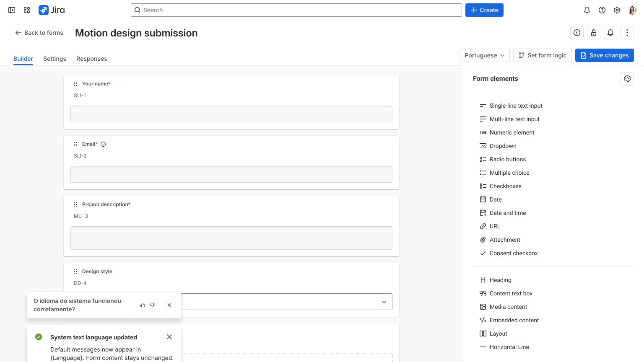Viewport: 644px width, 362px height.
Task: Click the Your name input box
Action: pyautogui.click(x=231, y=114)
